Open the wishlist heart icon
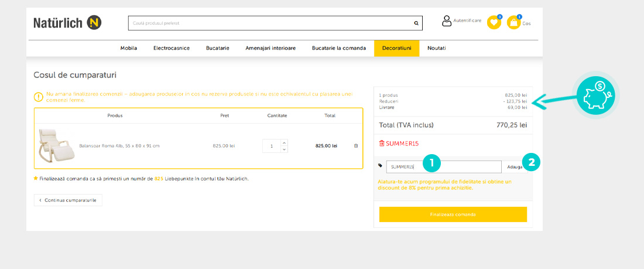The height and width of the screenshot is (269, 644). (494, 23)
